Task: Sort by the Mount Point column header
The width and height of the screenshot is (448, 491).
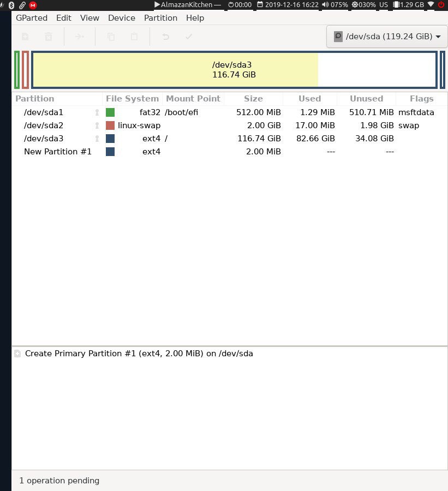Action: click(x=193, y=99)
